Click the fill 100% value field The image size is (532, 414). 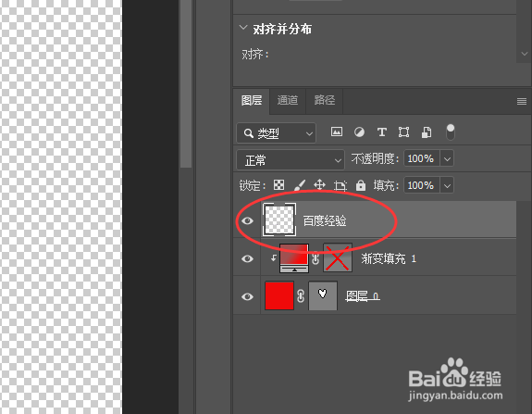tap(422, 185)
